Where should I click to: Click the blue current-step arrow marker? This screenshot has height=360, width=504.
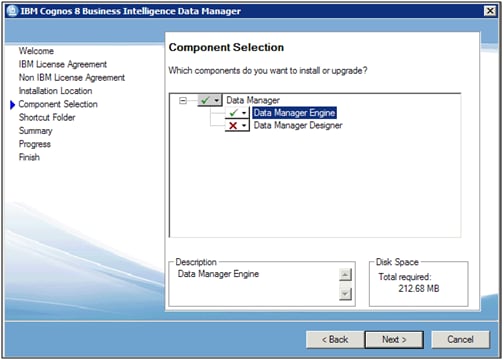coord(13,105)
